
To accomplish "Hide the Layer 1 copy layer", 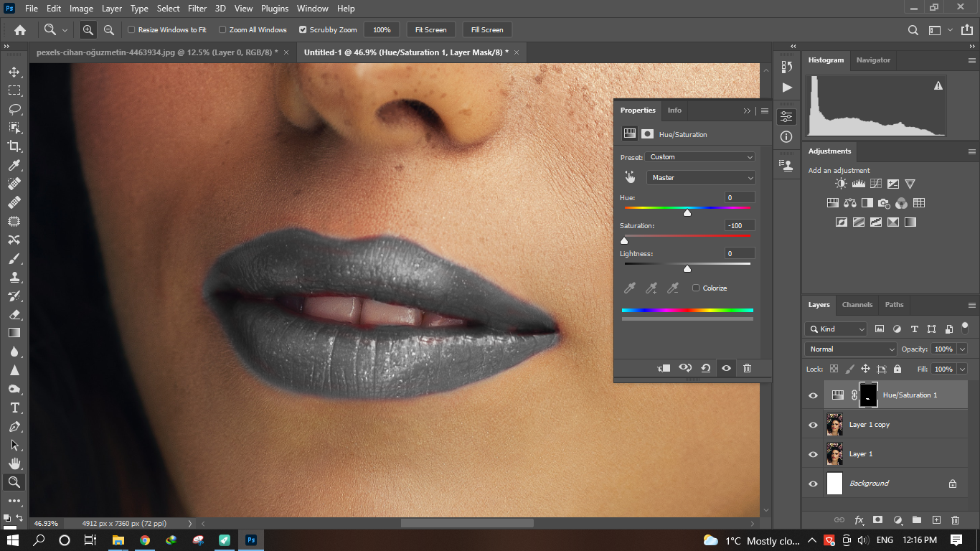I will tap(813, 425).
